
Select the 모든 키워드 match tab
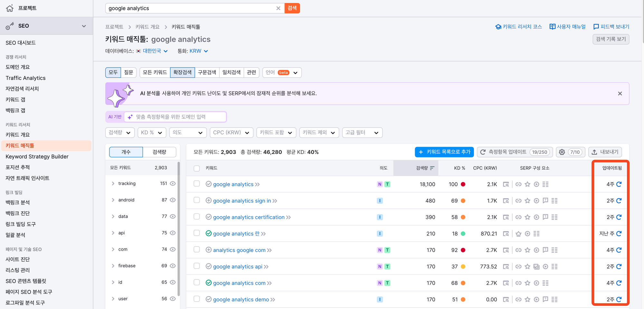155,73
